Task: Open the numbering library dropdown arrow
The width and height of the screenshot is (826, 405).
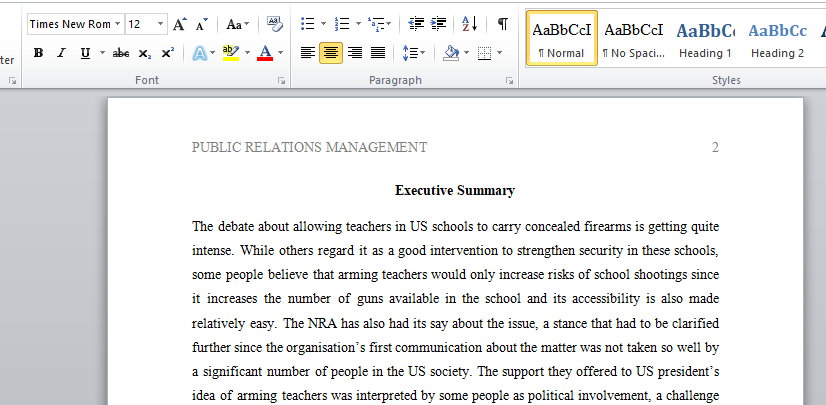Action: pos(358,24)
